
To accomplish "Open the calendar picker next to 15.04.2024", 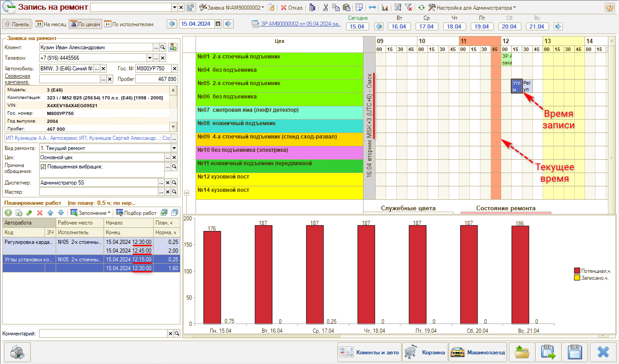I will (x=218, y=24).
